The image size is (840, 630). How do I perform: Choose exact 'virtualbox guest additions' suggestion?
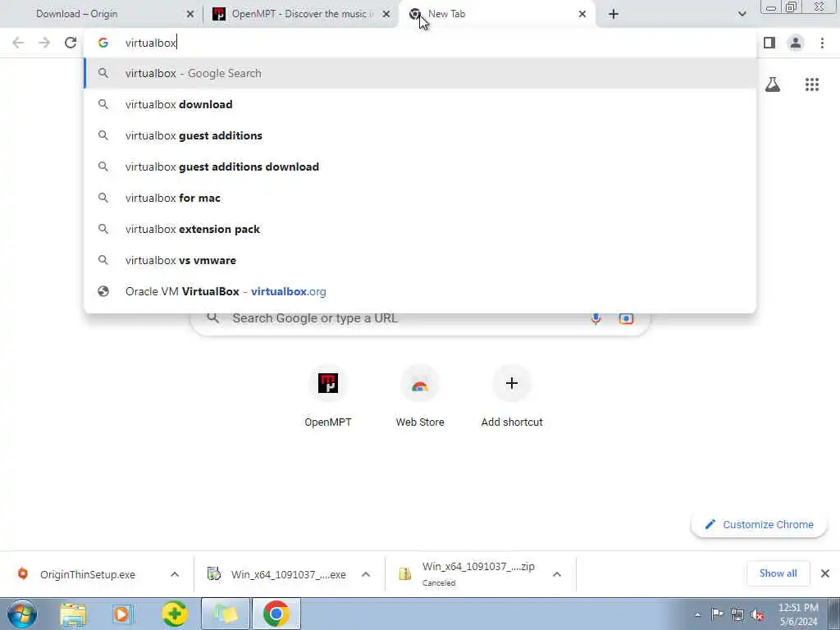pyautogui.click(x=421, y=135)
